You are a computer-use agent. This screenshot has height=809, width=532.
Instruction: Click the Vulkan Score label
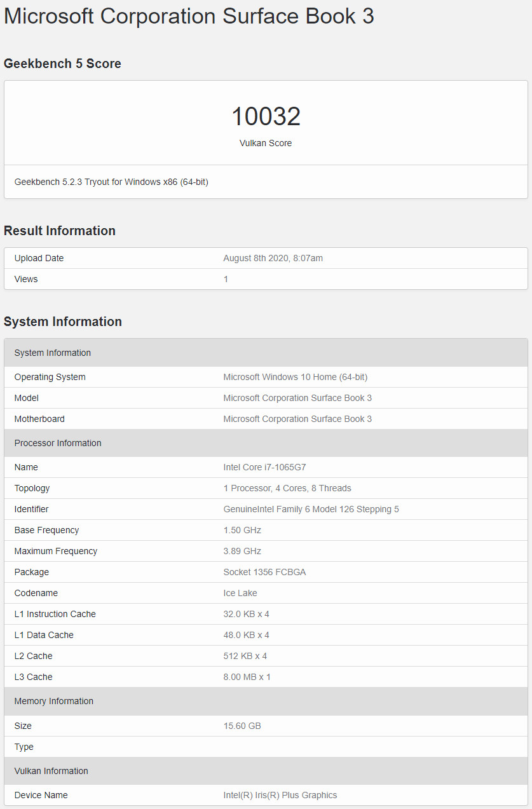pos(266,143)
